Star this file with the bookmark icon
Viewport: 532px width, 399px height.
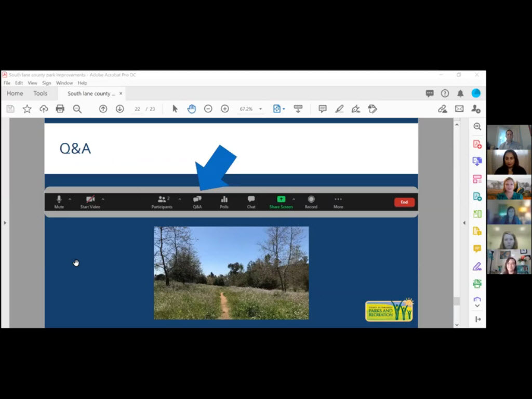click(x=27, y=109)
